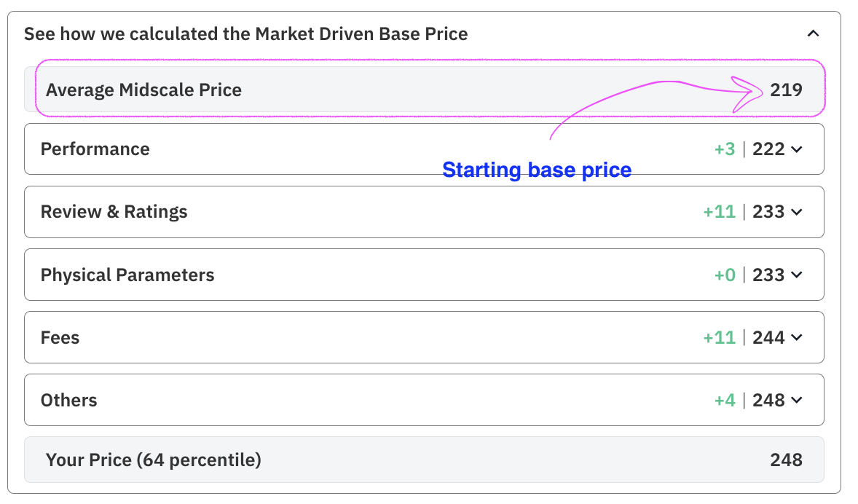The image size is (858, 504).
Task: Click the +3 Performance adjustment
Action: pyautogui.click(x=725, y=149)
